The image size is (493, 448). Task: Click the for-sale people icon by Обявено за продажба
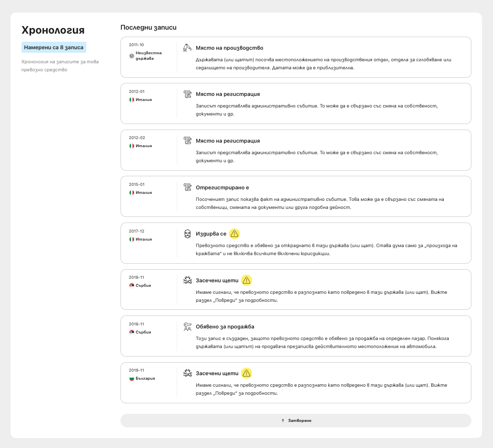187,326
